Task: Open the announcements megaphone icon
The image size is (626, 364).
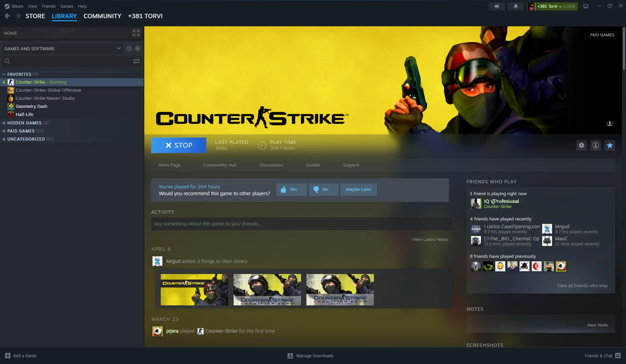Action: 497,6
